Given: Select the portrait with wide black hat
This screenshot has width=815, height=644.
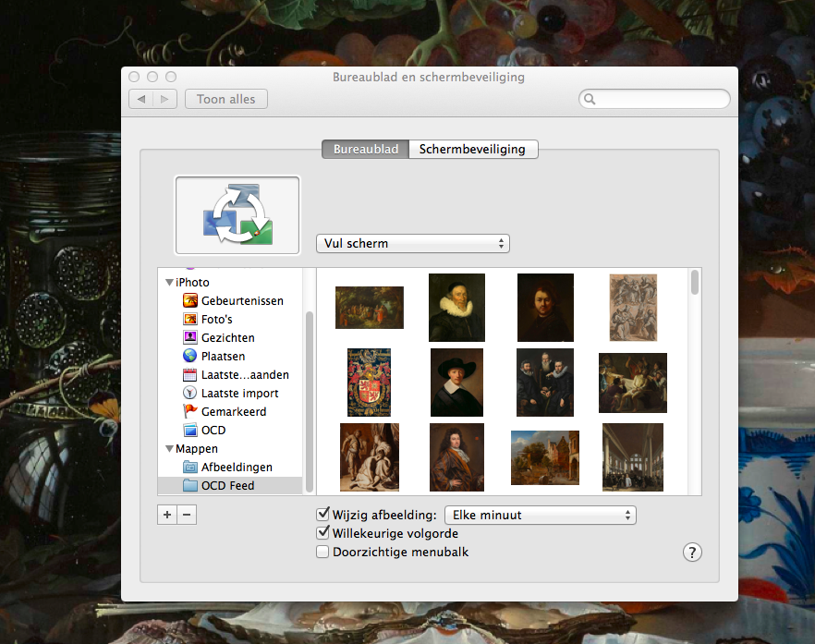Looking at the screenshot, I should 456,382.
